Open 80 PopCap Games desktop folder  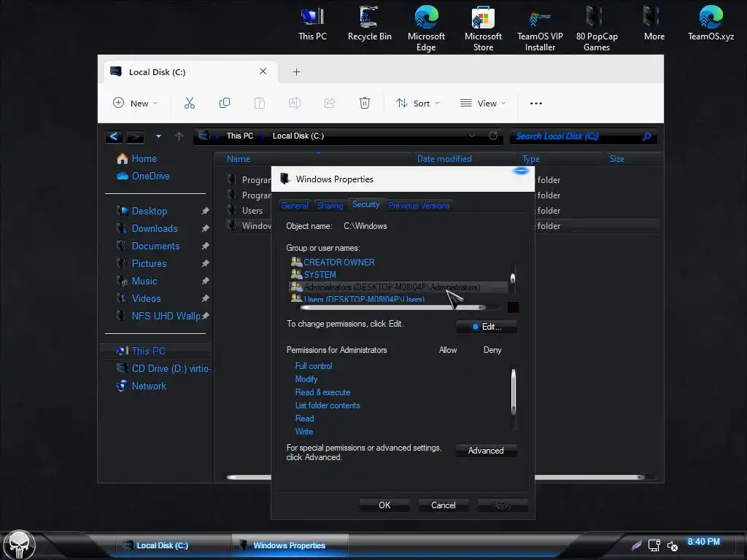597,28
